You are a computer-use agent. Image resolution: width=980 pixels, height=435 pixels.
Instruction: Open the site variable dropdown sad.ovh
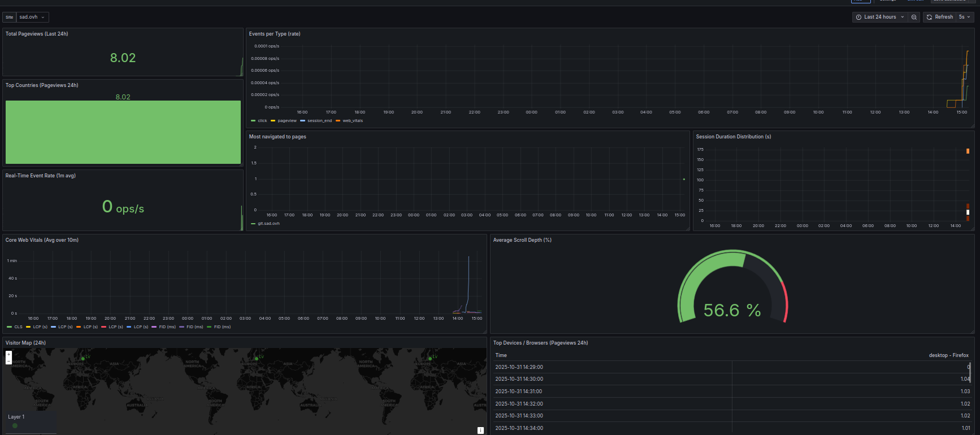tap(32, 18)
